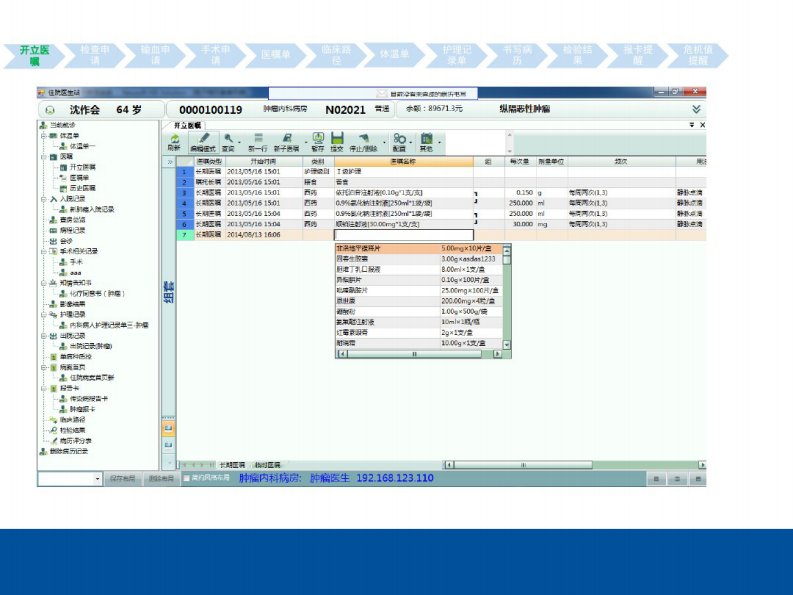Click the 配置 configuration icon
The image size is (793, 595).
[x=399, y=141]
